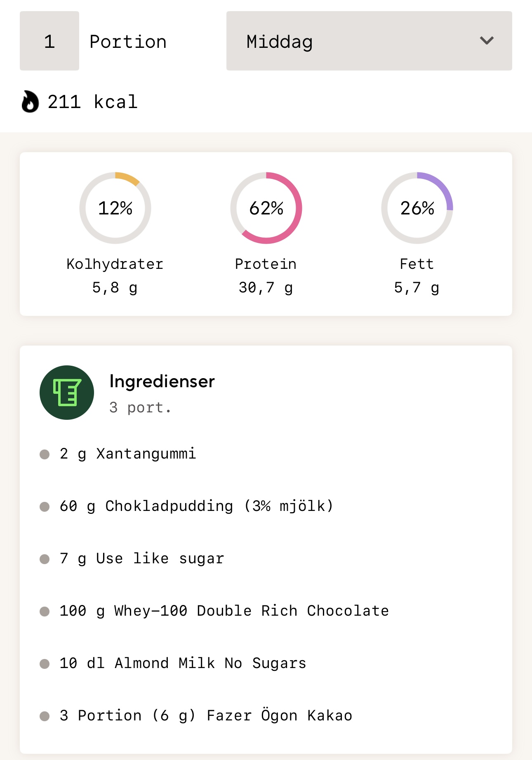The image size is (532, 760).
Task: Open the Chokladpudding (3% mjölk) ingredient
Action: click(196, 506)
